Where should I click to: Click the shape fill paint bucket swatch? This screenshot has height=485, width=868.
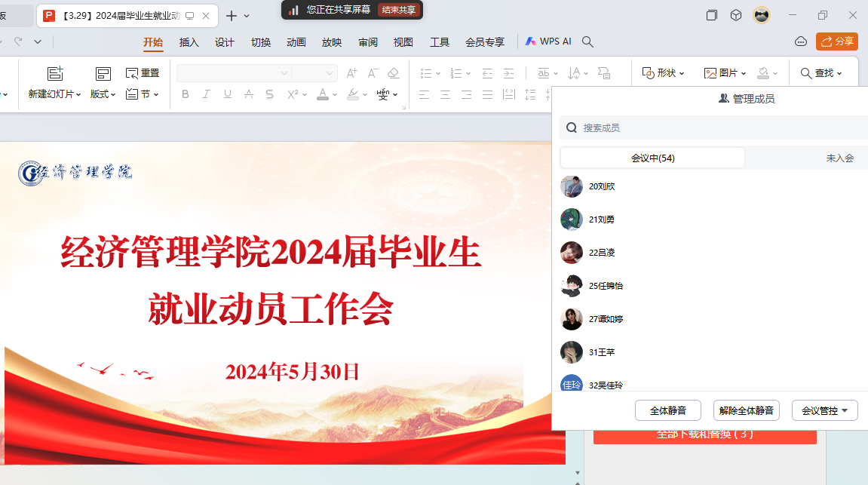pyautogui.click(x=763, y=73)
